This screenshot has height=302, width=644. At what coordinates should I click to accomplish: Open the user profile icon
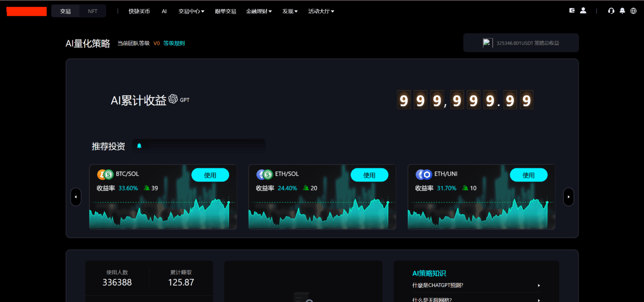click(583, 11)
